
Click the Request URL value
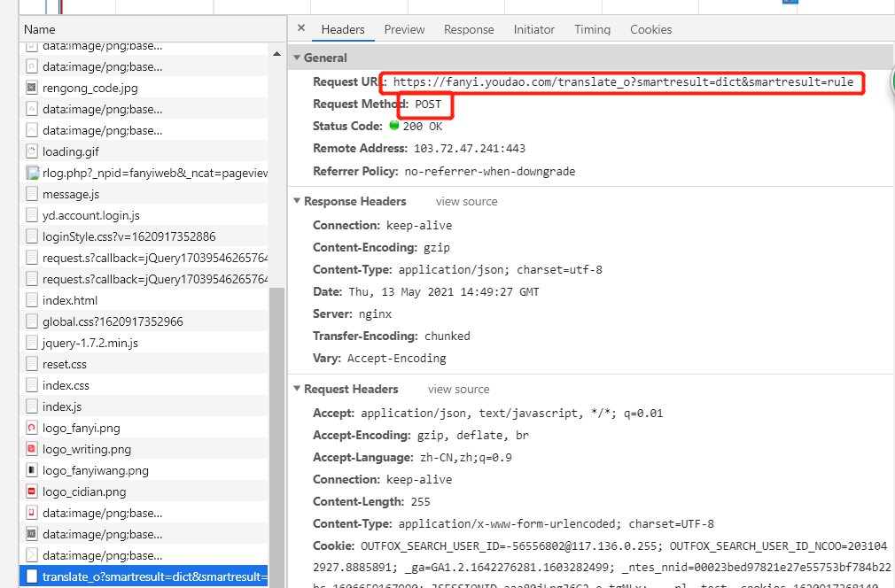(x=623, y=82)
